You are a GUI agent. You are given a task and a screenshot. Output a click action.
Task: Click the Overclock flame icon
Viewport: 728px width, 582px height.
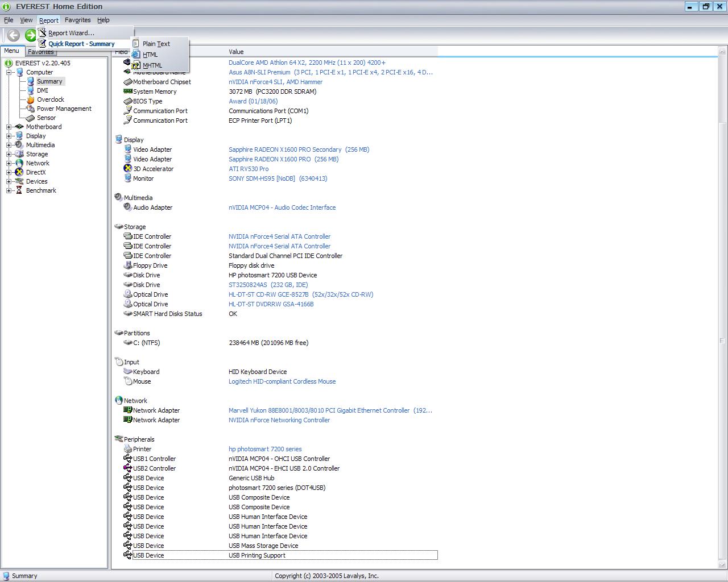tap(31, 99)
